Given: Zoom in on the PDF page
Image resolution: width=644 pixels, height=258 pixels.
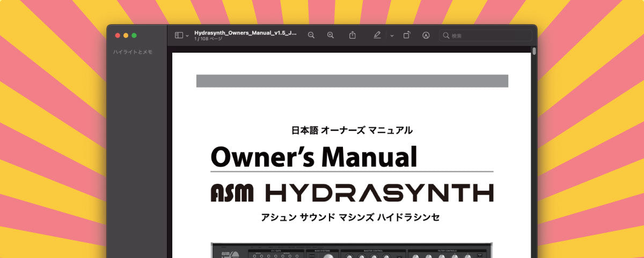Looking at the screenshot, I should (331, 35).
